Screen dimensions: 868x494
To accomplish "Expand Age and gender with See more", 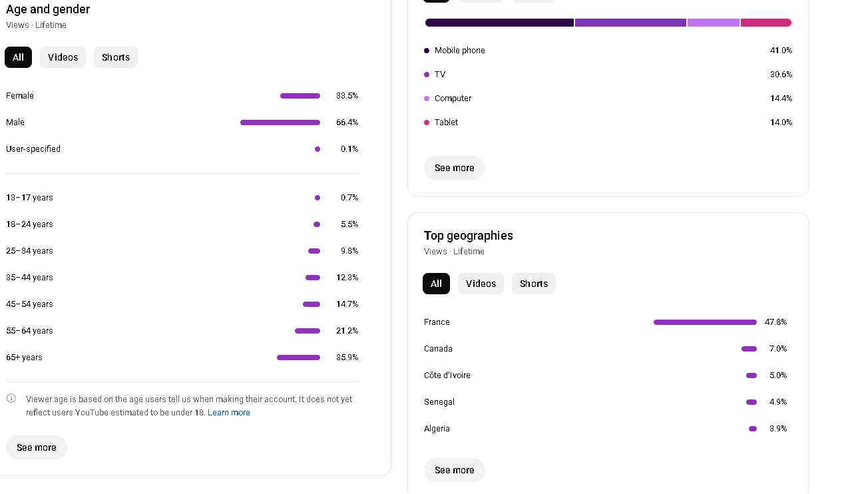I will (37, 447).
